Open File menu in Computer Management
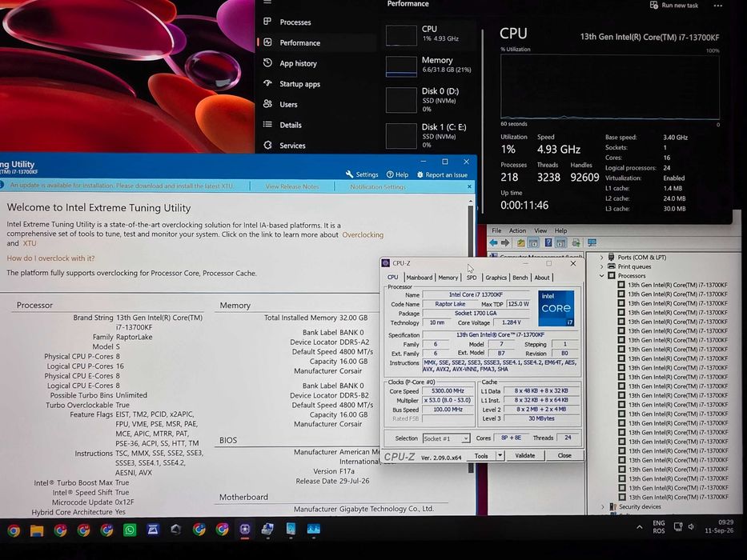The height and width of the screenshot is (560, 747). pyautogui.click(x=496, y=230)
